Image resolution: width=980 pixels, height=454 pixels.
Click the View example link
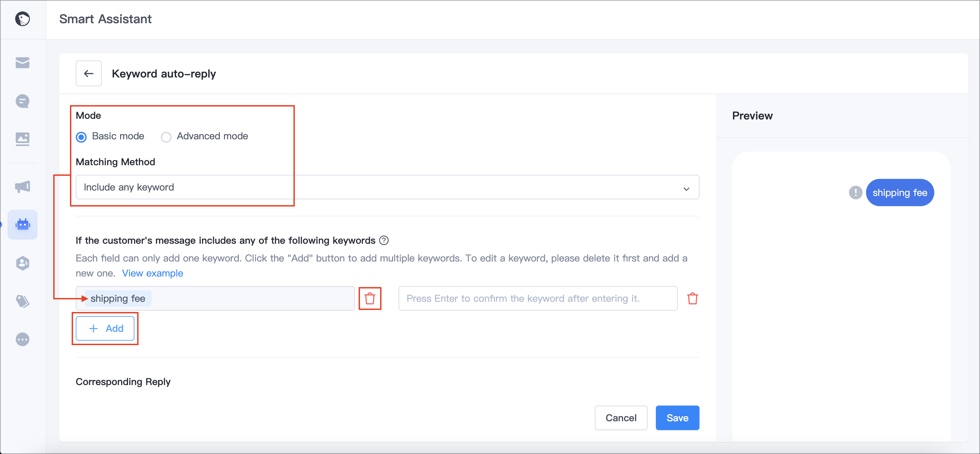click(153, 273)
